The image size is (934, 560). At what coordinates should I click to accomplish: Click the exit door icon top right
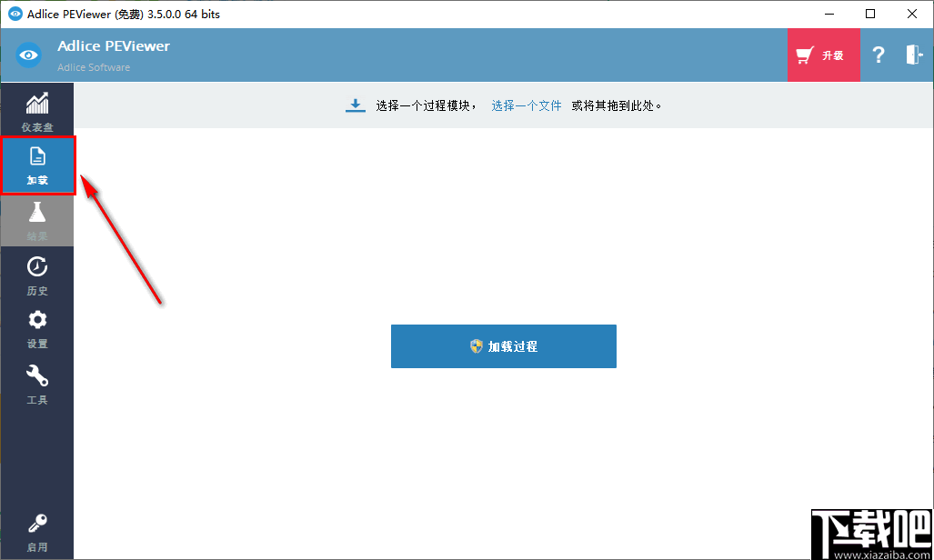(912, 55)
